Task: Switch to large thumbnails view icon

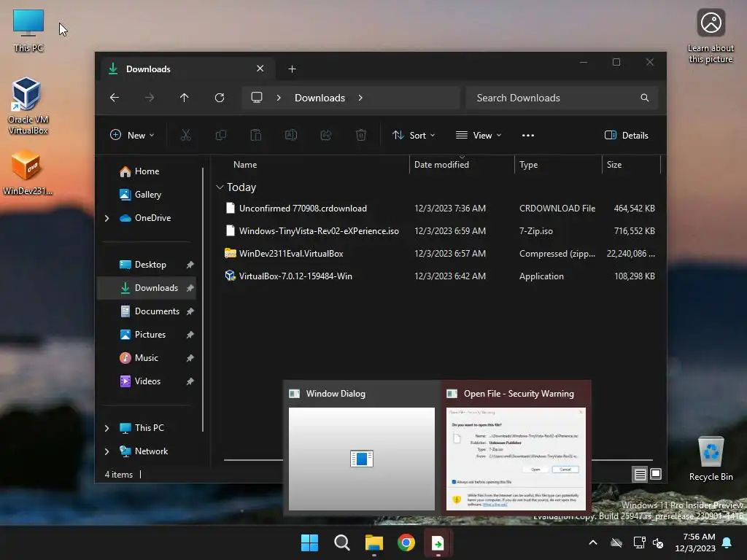Action: 656,474
